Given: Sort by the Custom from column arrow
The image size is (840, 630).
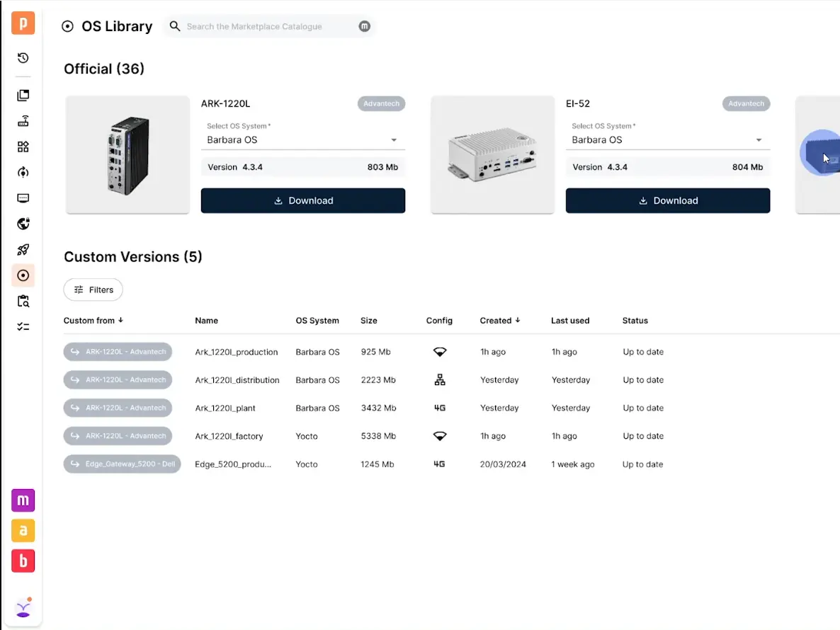Looking at the screenshot, I should click(x=121, y=320).
